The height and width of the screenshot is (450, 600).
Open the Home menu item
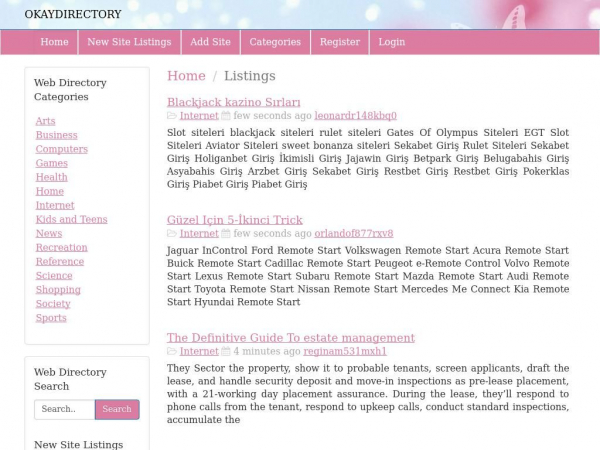coord(54,42)
